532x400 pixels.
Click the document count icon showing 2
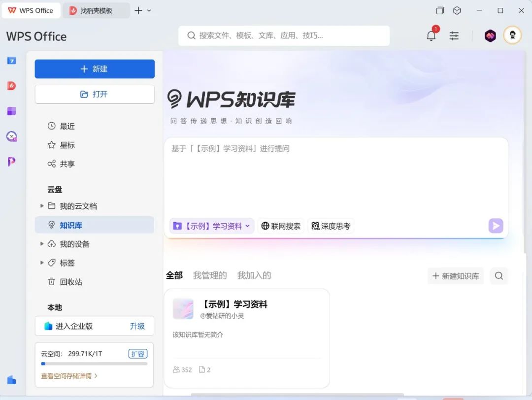[x=202, y=369]
